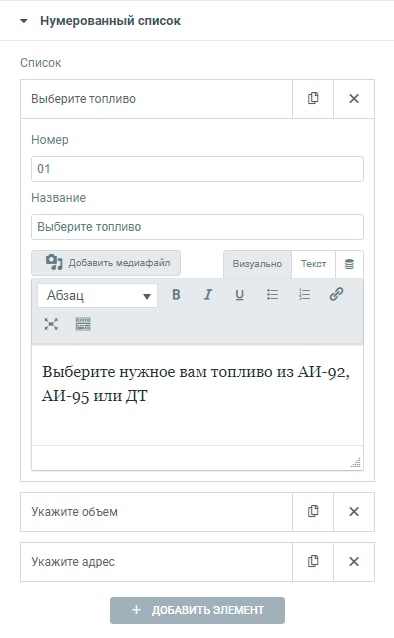
Task: Expand the Укажите адрес item
Action: pyautogui.click(x=156, y=562)
